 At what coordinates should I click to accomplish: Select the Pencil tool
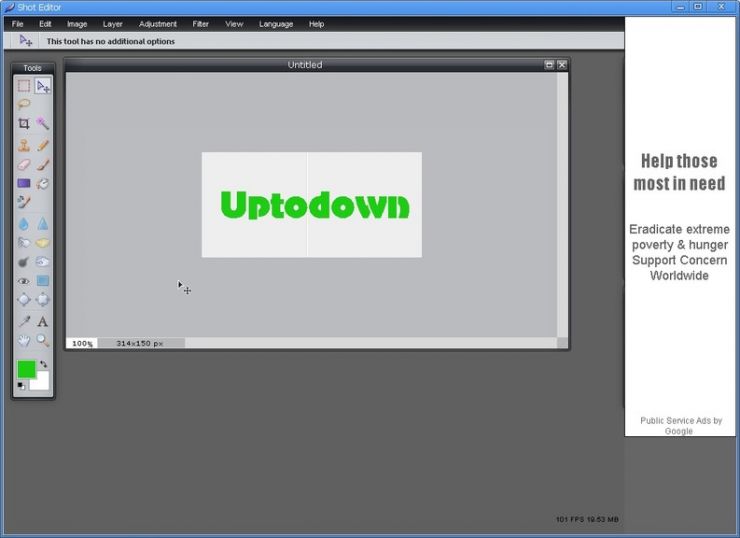pyautogui.click(x=43, y=146)
